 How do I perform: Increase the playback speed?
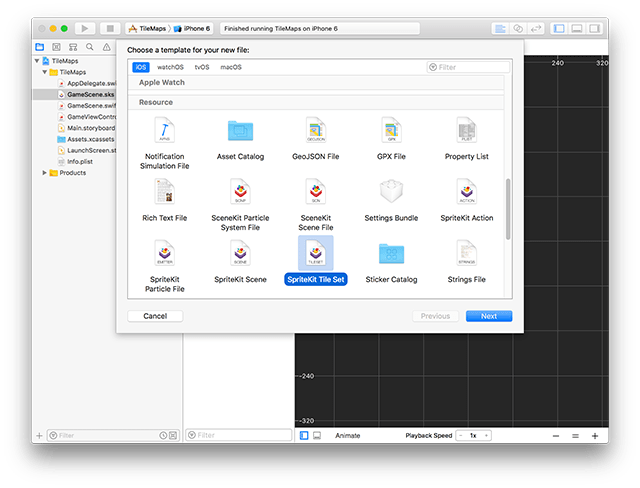click(487, 435)
